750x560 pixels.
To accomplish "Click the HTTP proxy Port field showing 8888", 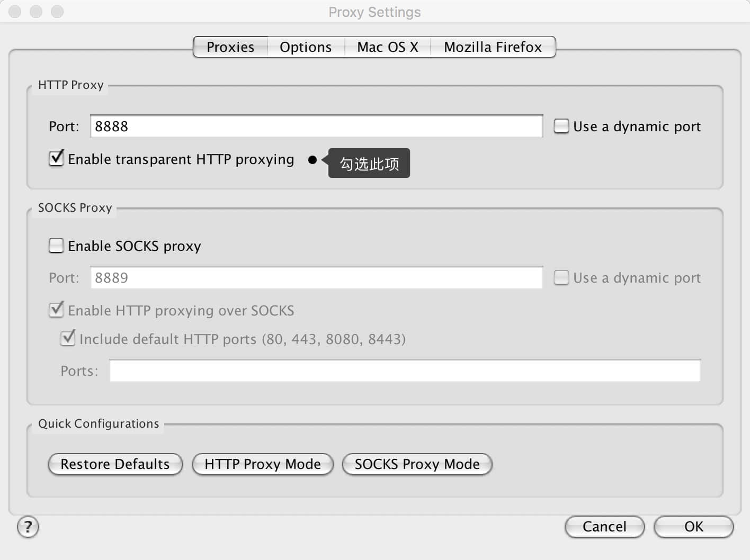I will 316,126.
